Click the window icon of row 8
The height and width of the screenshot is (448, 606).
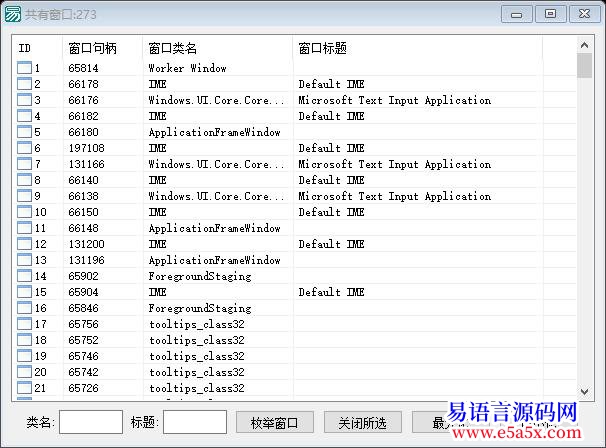24,180
